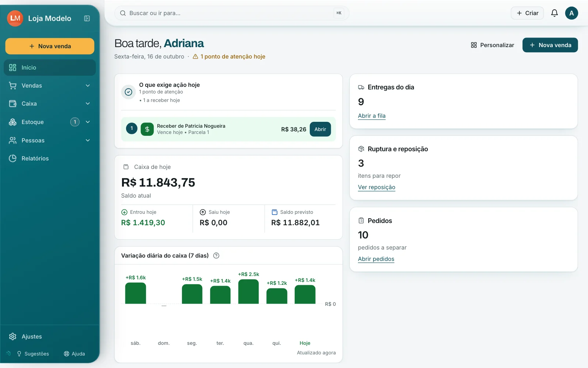Open Vendas in sidebar

50,86
